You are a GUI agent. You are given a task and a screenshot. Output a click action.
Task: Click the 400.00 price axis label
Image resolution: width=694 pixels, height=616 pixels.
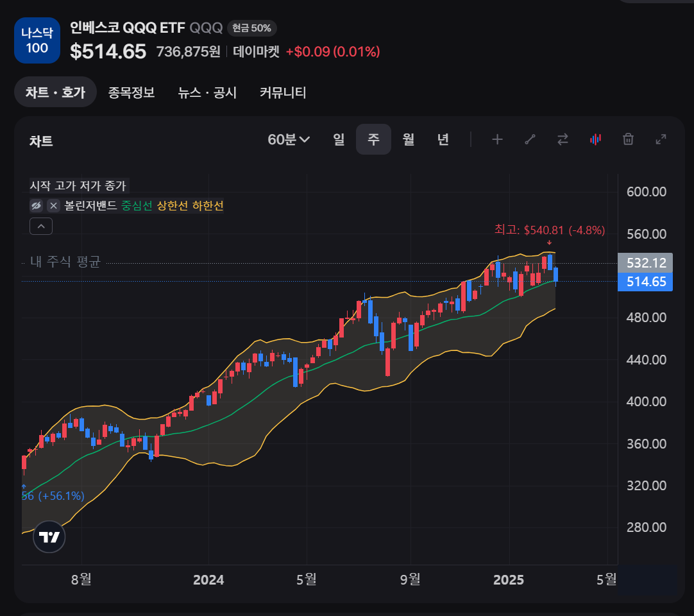(646, 402)
